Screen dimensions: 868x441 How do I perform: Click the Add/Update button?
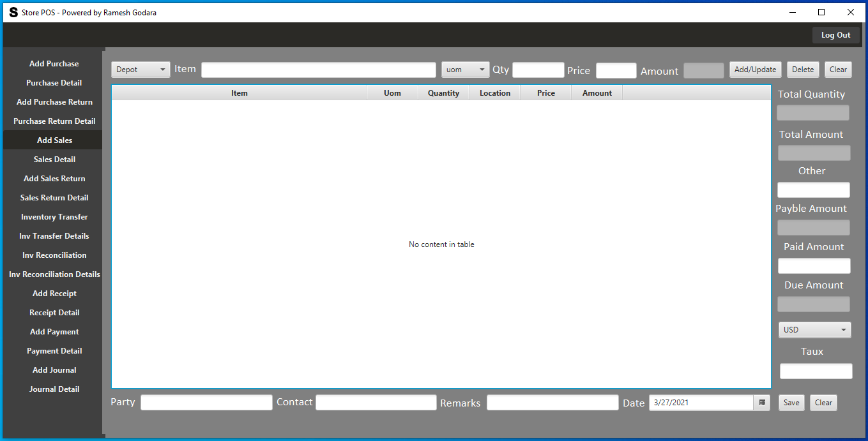755,70
